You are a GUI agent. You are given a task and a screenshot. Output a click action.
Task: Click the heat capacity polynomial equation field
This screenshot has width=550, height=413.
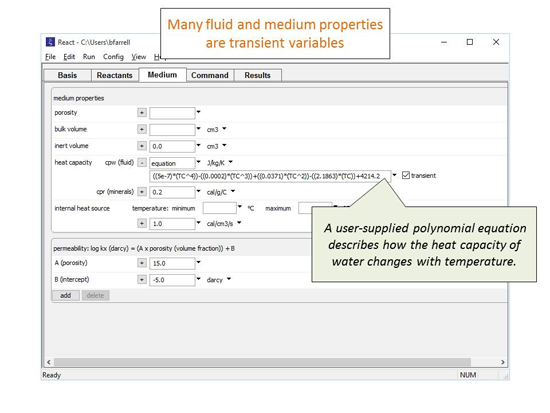[270, 176]
